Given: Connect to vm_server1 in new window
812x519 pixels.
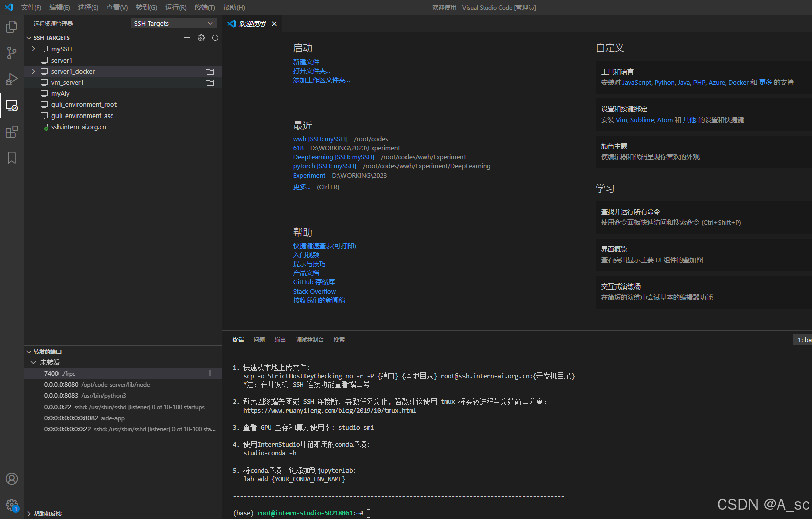Looking at the screenshot, I should 210,82.
